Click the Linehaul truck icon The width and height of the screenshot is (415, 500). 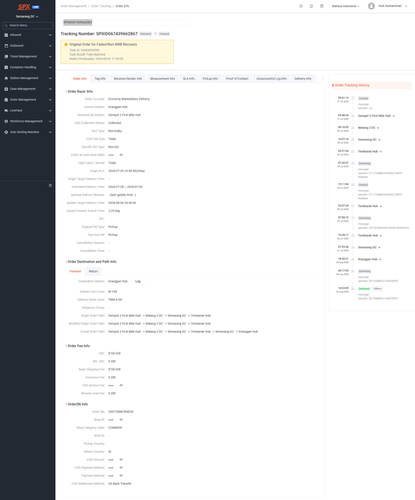[6, 110]
